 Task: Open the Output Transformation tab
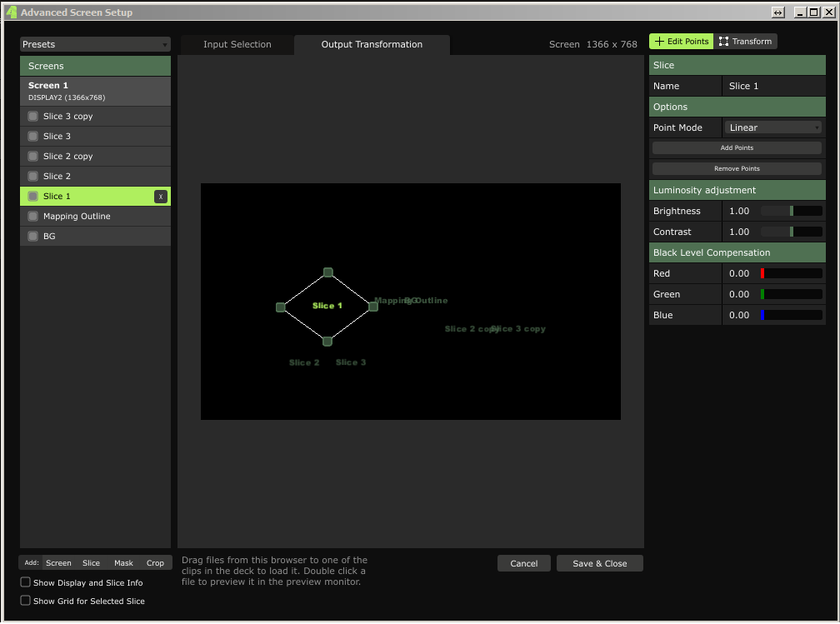click(372, 45)
